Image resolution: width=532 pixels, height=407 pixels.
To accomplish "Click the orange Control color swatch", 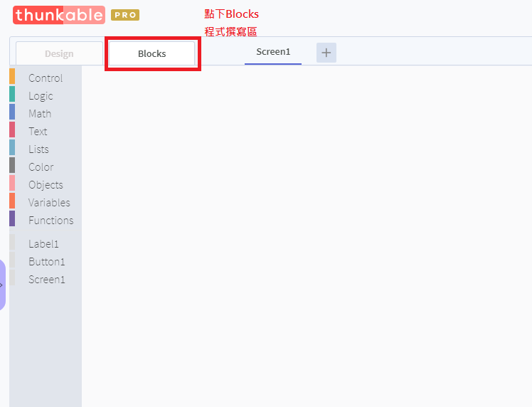I will point(12,76).
